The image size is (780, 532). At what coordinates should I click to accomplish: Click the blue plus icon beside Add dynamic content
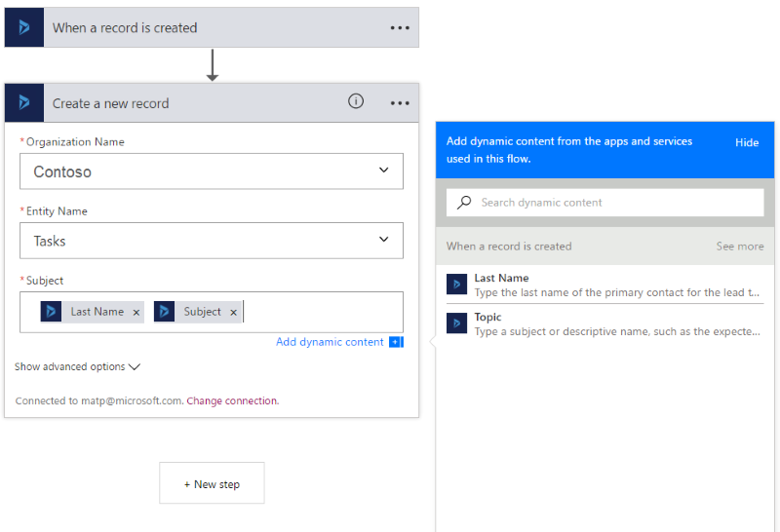coord(395,342)
